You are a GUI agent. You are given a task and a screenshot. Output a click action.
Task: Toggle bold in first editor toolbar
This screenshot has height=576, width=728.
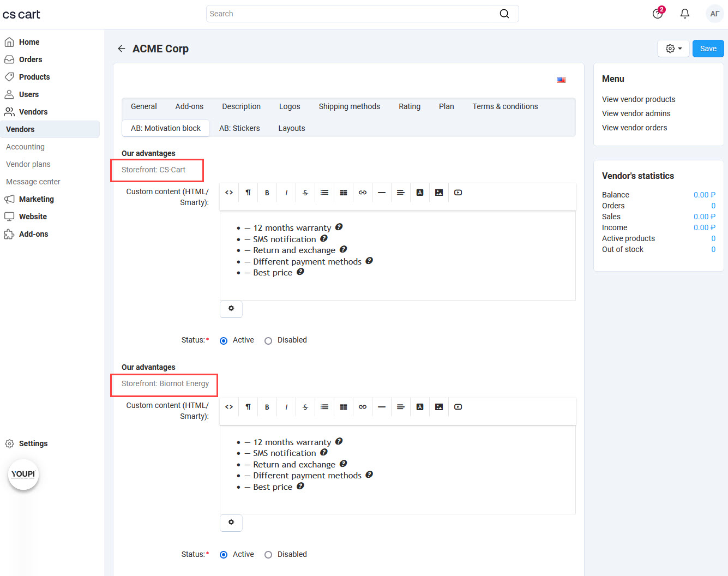(x=267, y=193)
